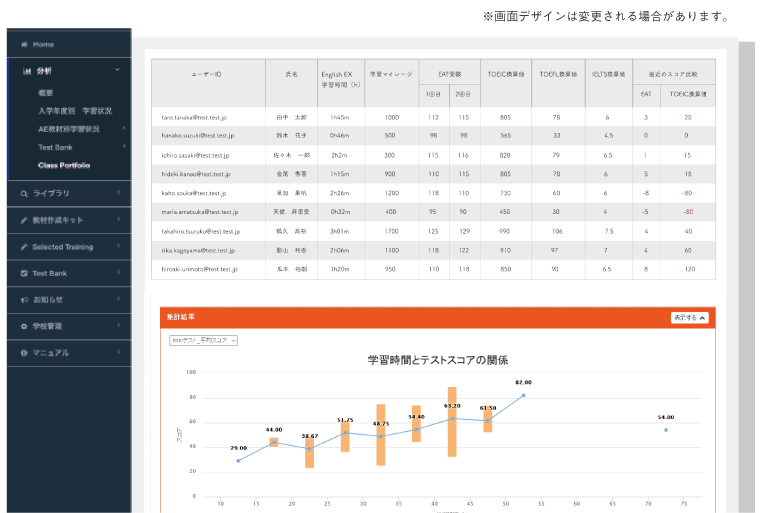Click the pencil icon beside 教材作成キット
770x513 pixels.
point(24,220)
